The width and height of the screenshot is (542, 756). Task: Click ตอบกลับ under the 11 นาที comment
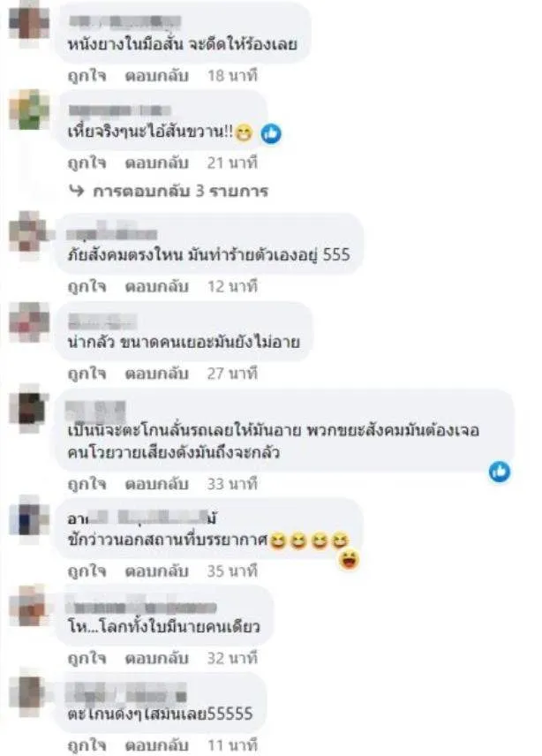click(156, 745)
